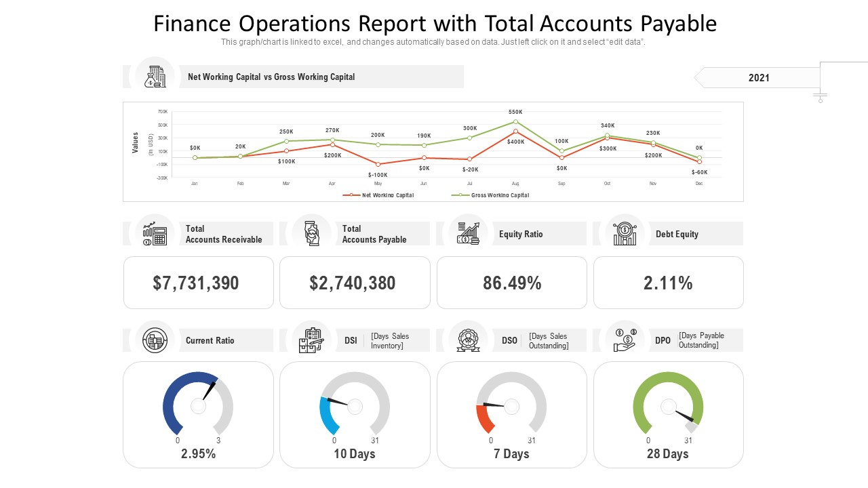The width and height of the screenshot is (868, 488).
Task: Click the Net Working Capital legend entry
Action: pos(378,195)
